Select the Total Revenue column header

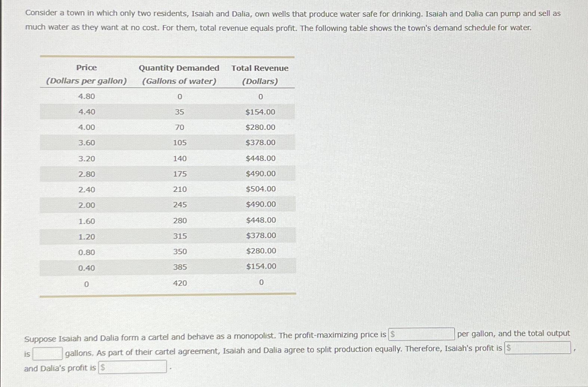260,74
